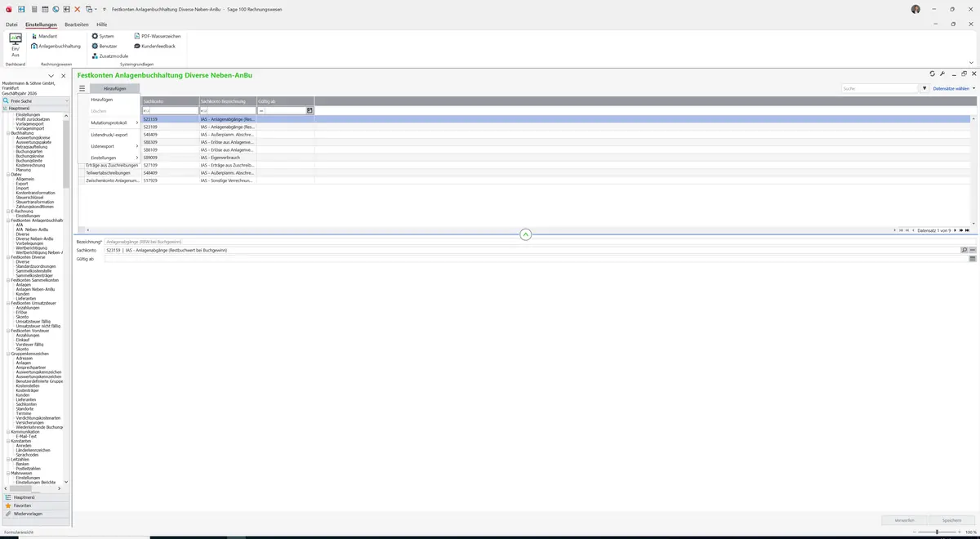Open the Wiedervorlagen navigation section
Viewport: 980px width, 539px height.
click(x=35, y=514)
